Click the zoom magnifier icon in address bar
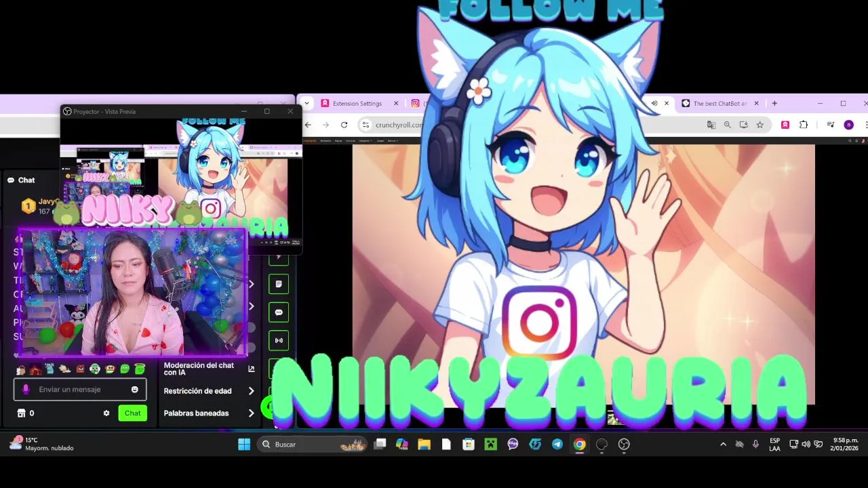This screenshot has height=488, width=868. (x=727, y=125)
